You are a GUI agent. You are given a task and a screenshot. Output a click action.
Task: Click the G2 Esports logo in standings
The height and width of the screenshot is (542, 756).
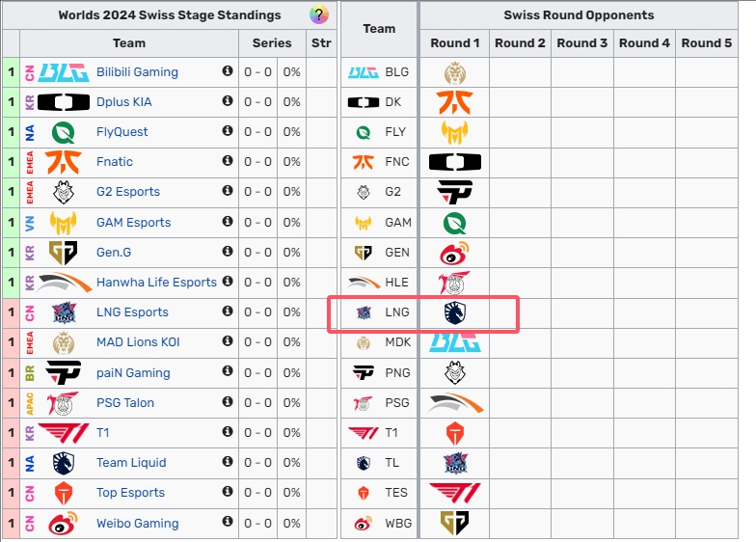[64, 192]
